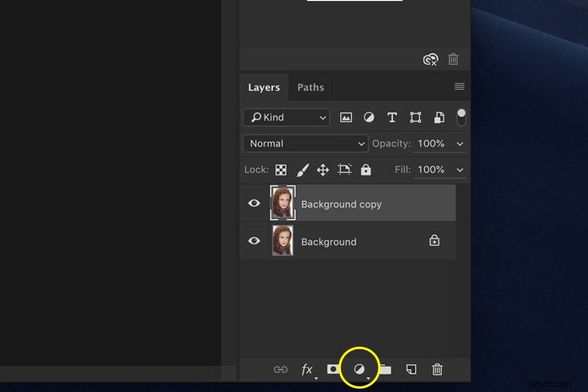Open the Kind filter dropdown
The width and height of the screenshot is (588, 392).
click(x=286, y=118)
